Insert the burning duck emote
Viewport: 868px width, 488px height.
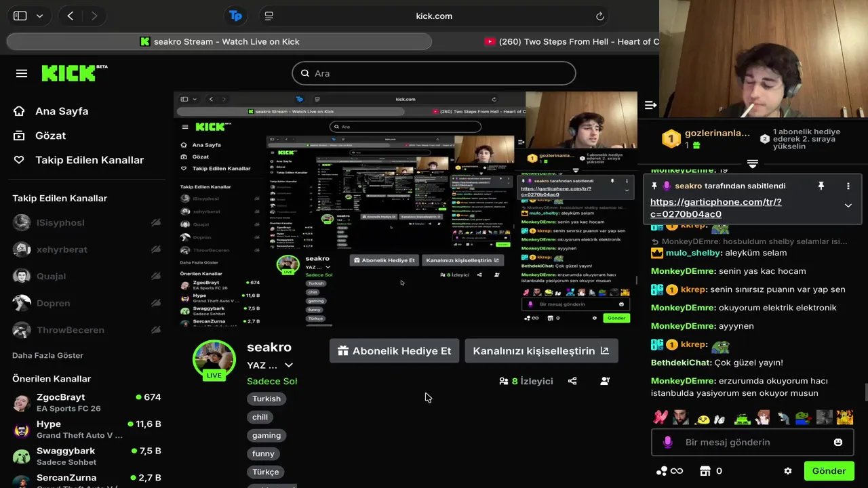845,418
